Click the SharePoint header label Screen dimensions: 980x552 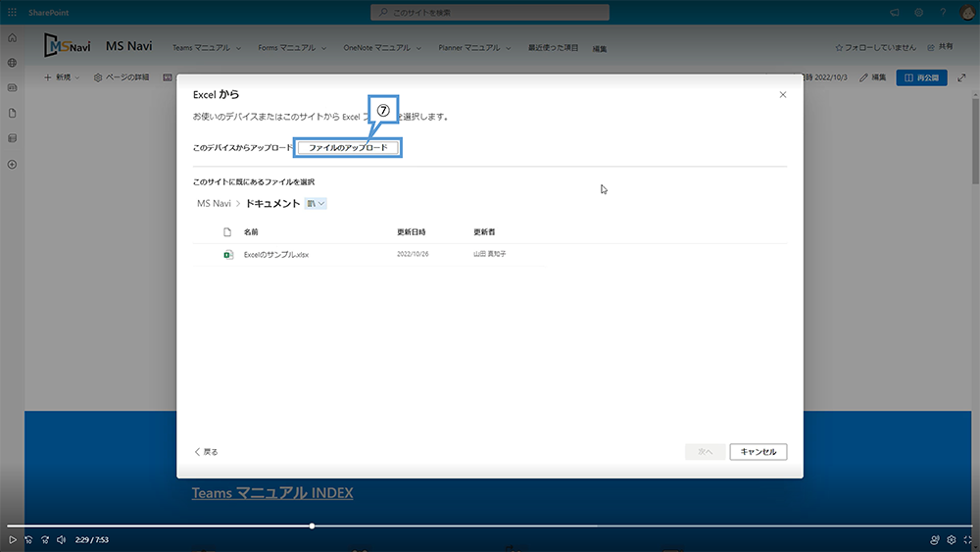(49, 13)
